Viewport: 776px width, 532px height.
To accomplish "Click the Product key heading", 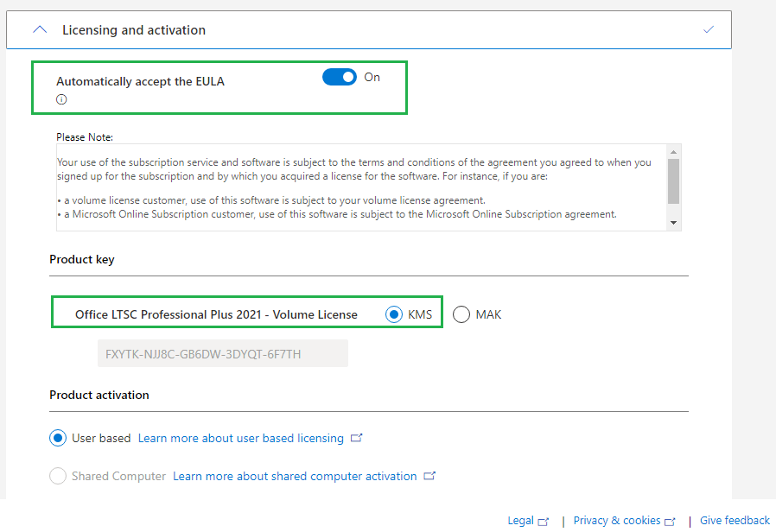I will click(81, 260).
